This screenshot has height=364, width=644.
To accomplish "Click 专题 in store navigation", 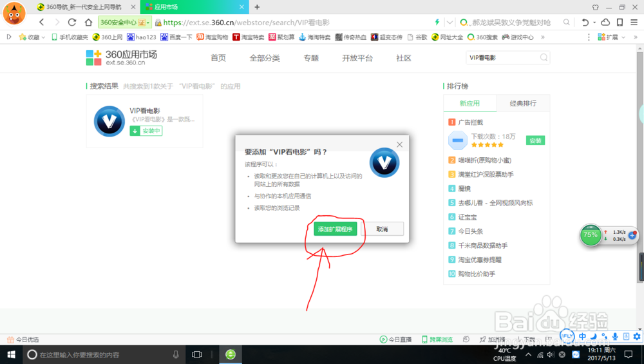I will pyautogui.click(x=311, y=58).
